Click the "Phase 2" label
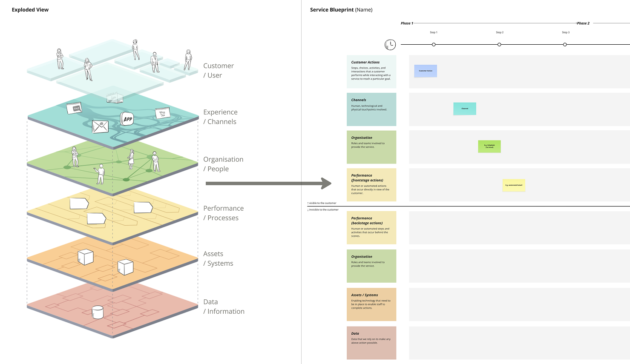 (x=583, y=23)
